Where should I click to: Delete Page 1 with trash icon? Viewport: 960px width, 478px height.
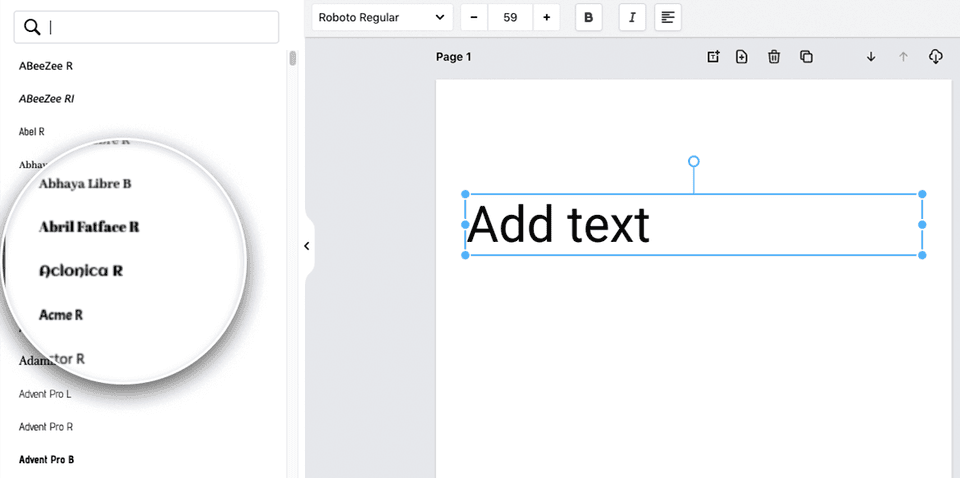click(774, 57)
